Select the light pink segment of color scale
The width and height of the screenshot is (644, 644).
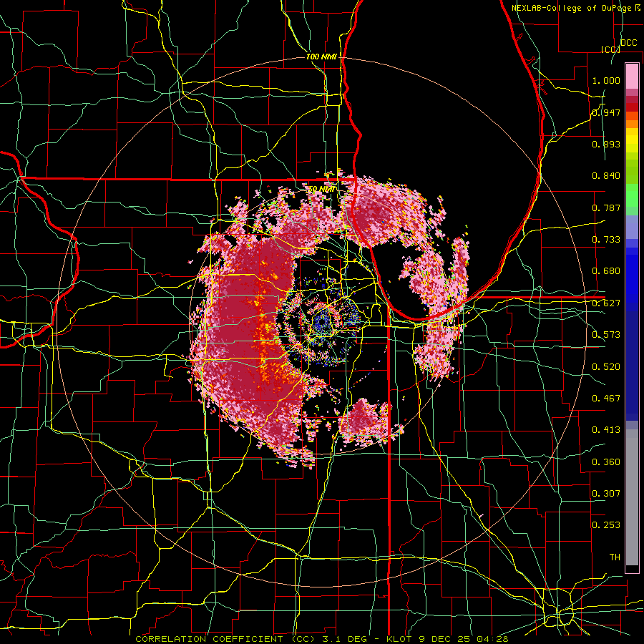pyautogui.click(x=632, y=77)
